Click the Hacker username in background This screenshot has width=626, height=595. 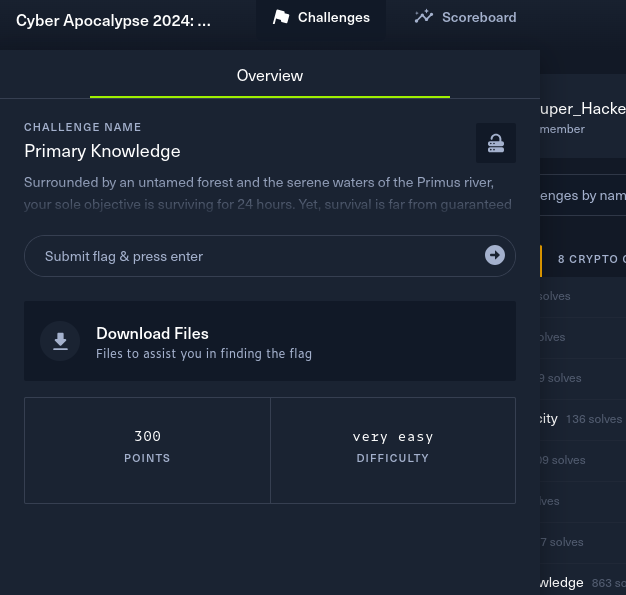tap(583, 109)
